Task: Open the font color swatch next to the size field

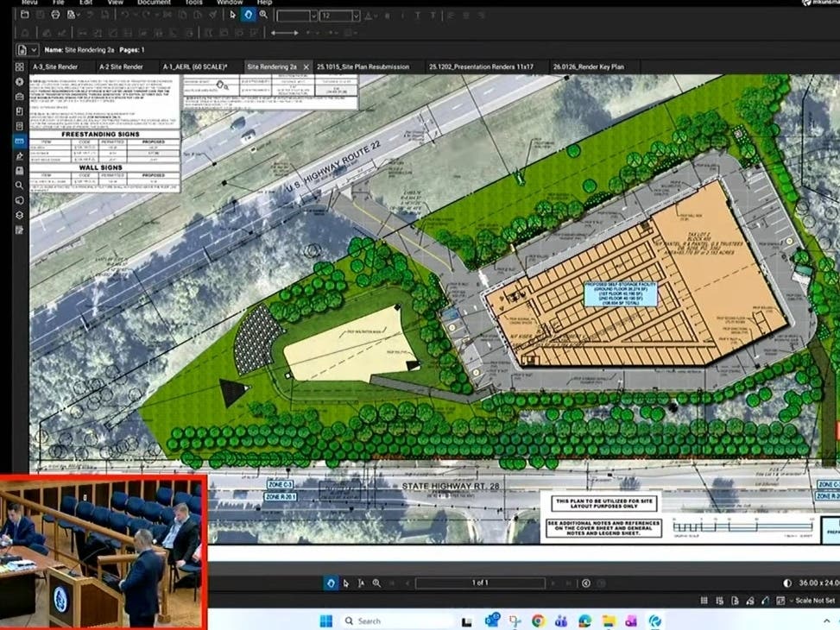Action: (369, 15)
